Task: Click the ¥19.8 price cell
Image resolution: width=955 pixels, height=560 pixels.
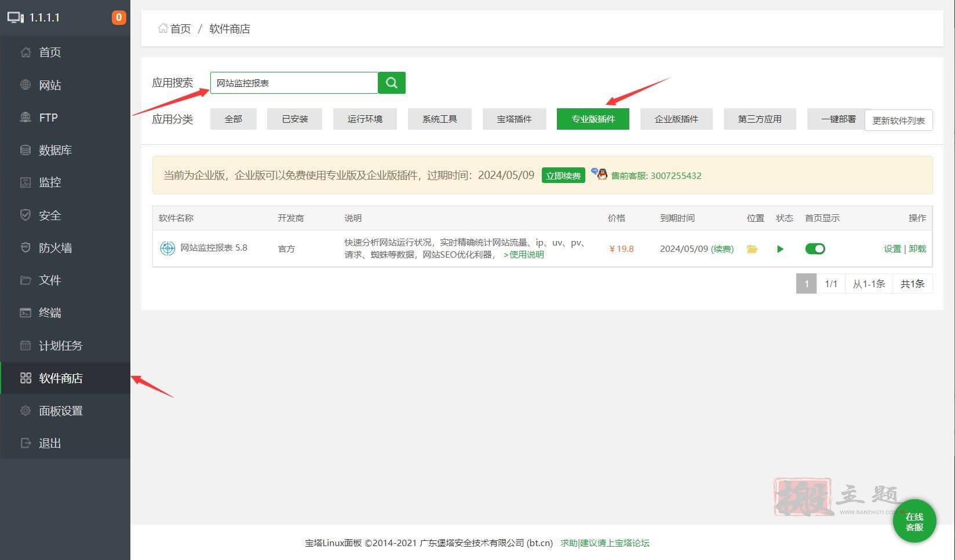Action: [x=622, y=249]
